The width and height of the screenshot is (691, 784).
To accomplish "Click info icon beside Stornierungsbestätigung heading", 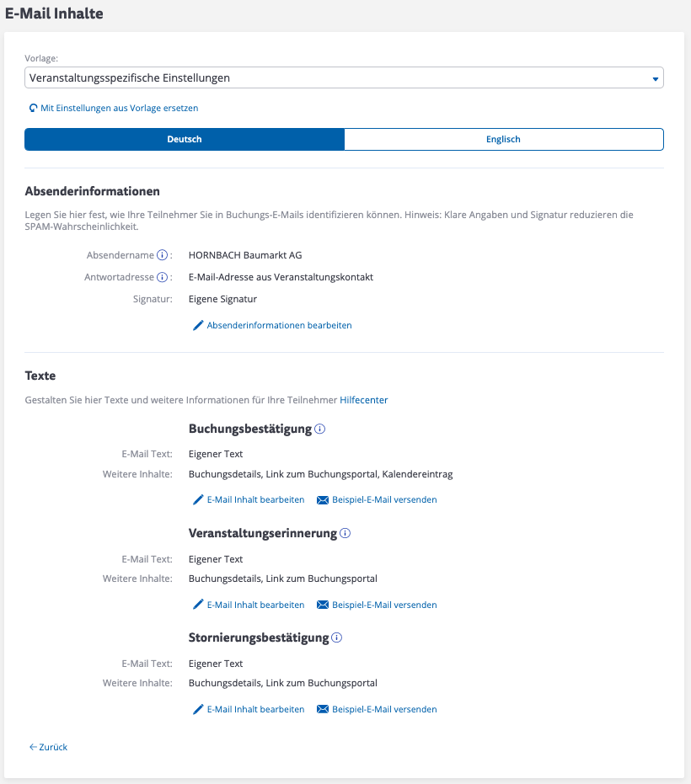I will (x=336, y=638).
